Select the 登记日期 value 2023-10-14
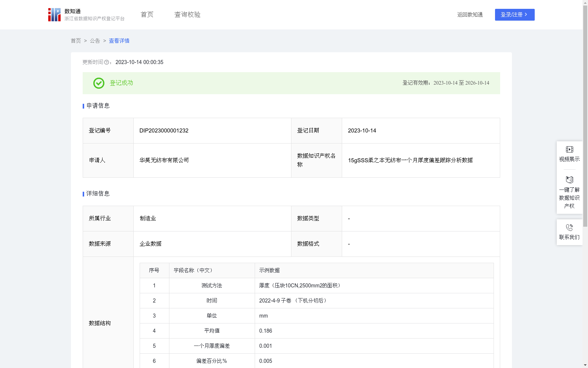The width and height of the screenshot is (588, 368). [362, 131]
